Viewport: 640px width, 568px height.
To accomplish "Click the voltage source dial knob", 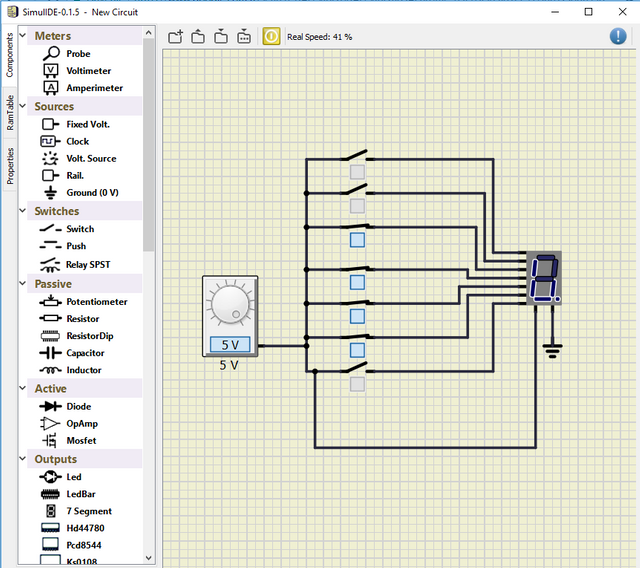I will [x=230, y=303].
